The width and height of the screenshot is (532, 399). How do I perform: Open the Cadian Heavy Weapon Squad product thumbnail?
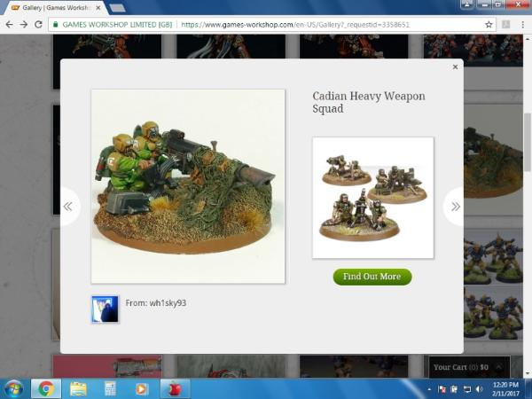(373, 198)
